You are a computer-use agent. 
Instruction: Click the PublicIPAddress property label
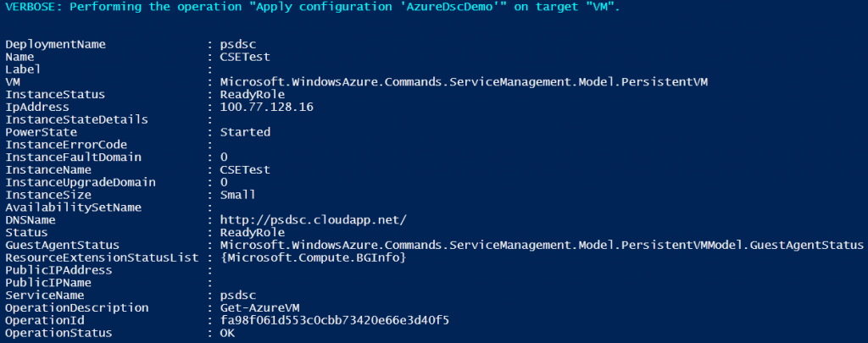point(55,270)
